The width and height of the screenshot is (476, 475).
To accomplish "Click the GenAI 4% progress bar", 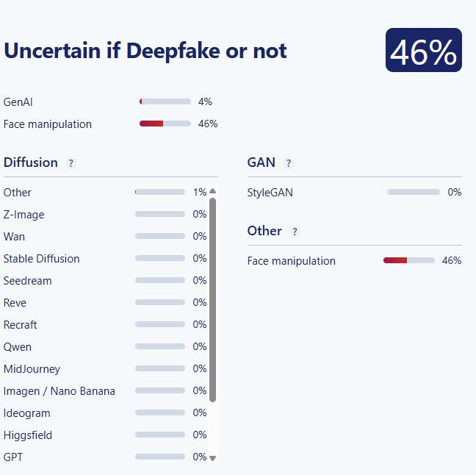I will click(x=165, y=101).
